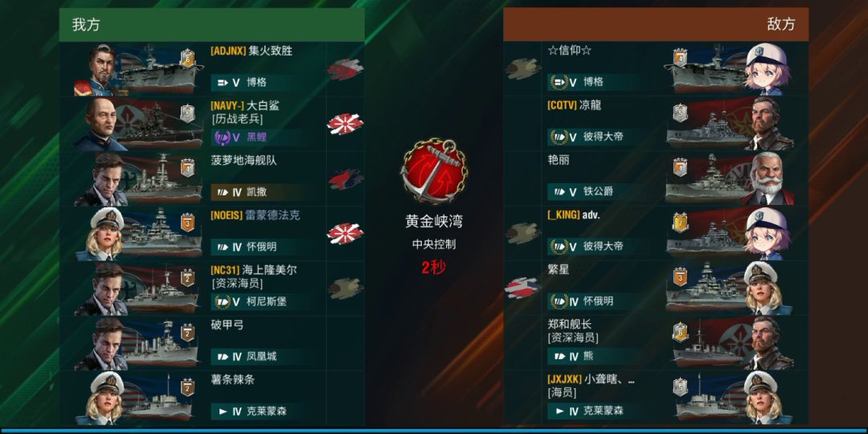
Task: Click player name [ADJNX] 集火致胜
Action: click(x=252, y=51)
